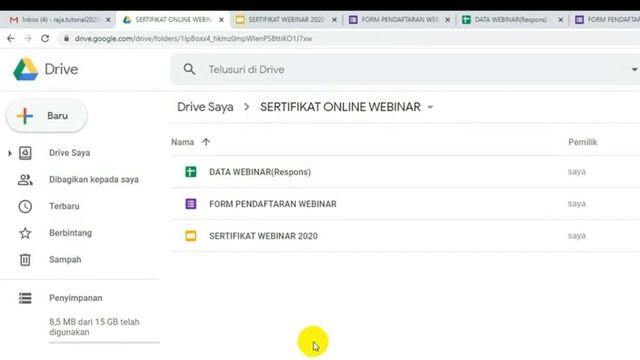640x360 pixels.
Task: Click the Google Drive logo
Action: click(25, 69)
